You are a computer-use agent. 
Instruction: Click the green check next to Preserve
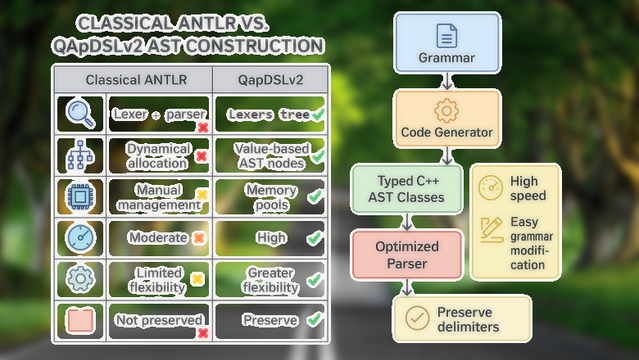(x=315, y=320)
